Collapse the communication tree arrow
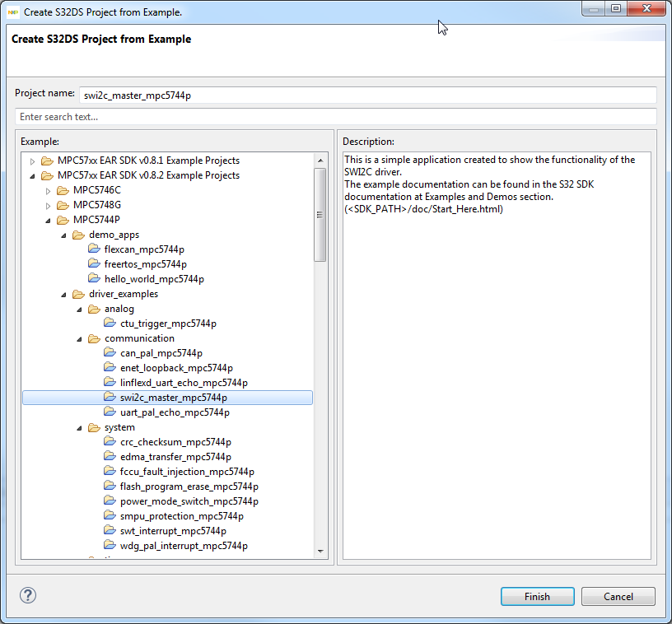 click(x=79, y=339)
